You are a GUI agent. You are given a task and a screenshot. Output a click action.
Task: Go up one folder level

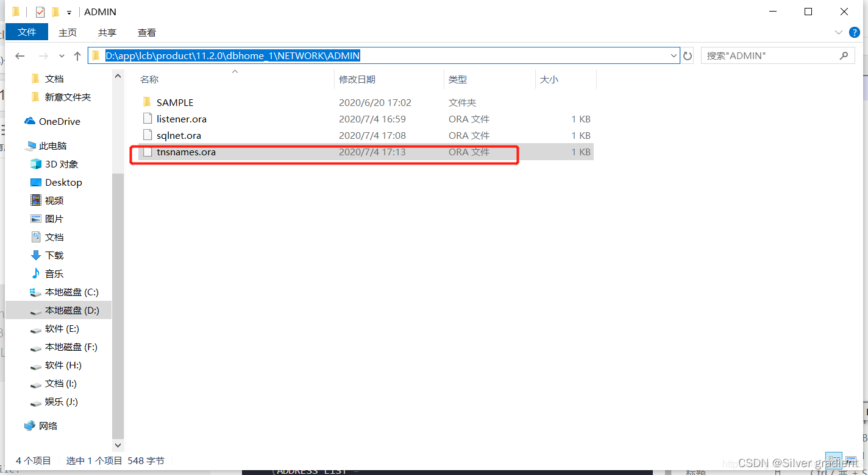click(x=77, y=56)
